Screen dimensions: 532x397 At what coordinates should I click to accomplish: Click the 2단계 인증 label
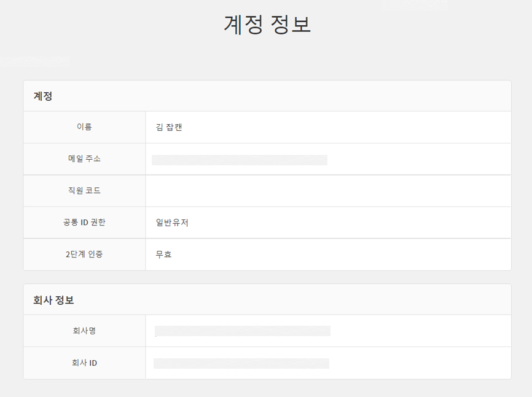(x=84, y=254)
